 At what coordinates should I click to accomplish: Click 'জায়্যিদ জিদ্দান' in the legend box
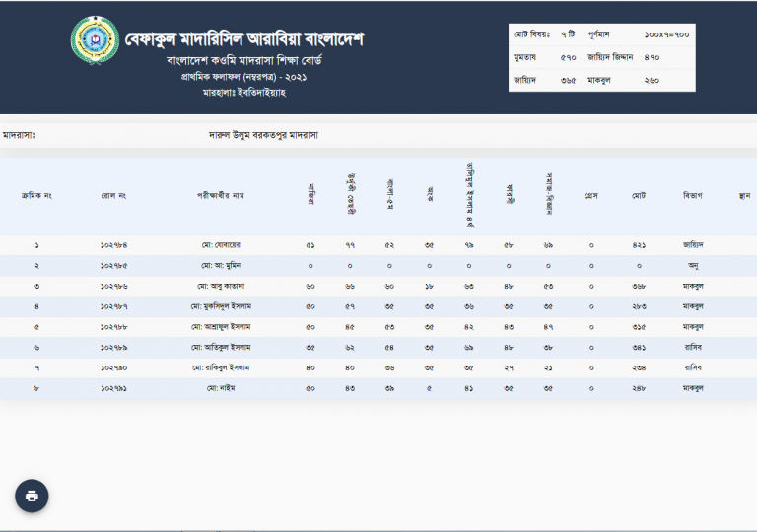610,57
